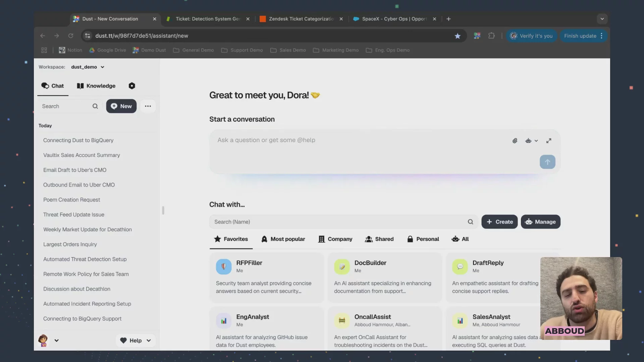
Task: Expand the message input to fullscreen
Action: [x=549, y=141]
